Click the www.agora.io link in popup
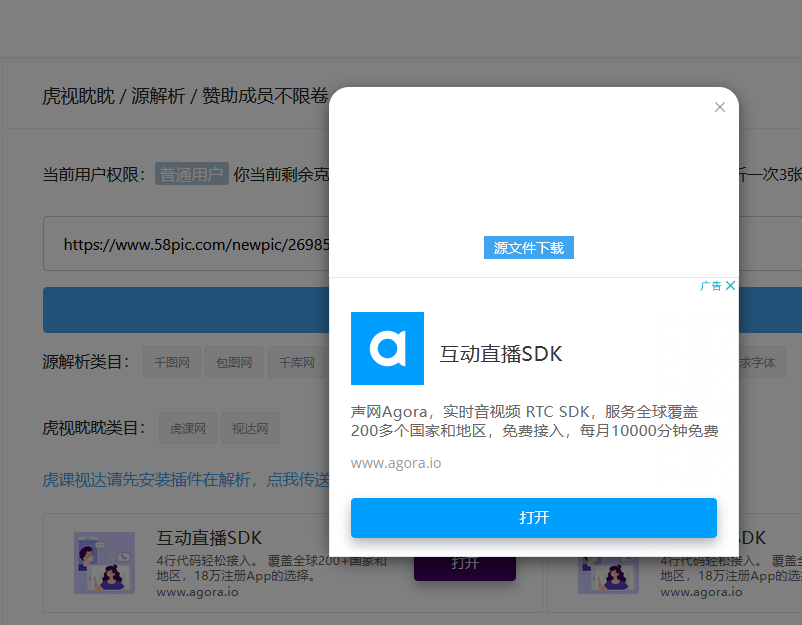 click(396, 463)
